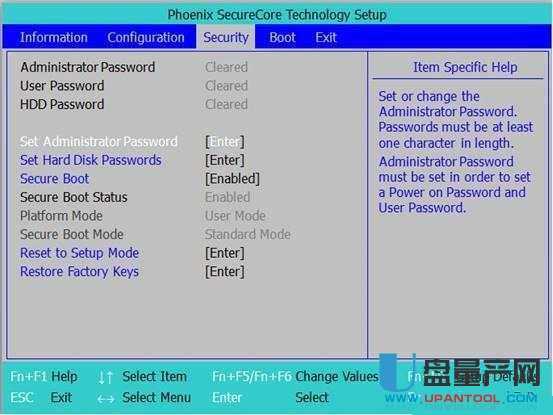
Task: Click the ESC Exit hint
Action: [x=41, y=398]
